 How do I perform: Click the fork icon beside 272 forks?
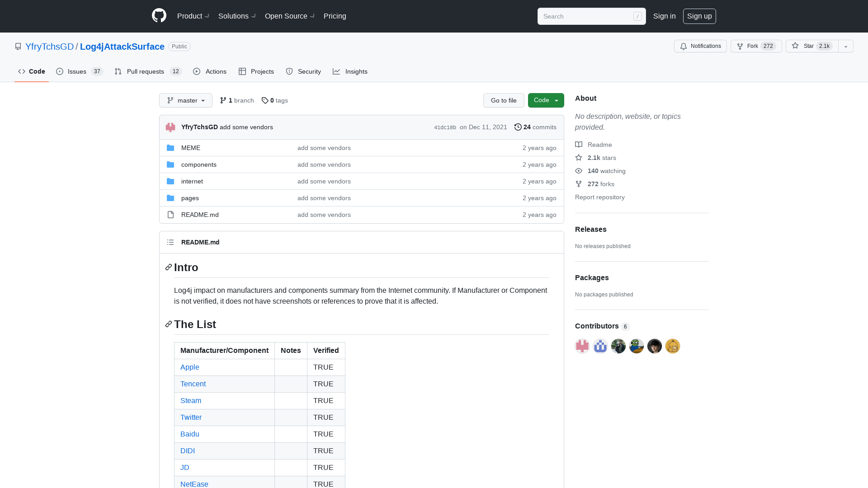(x=579, y=184)
